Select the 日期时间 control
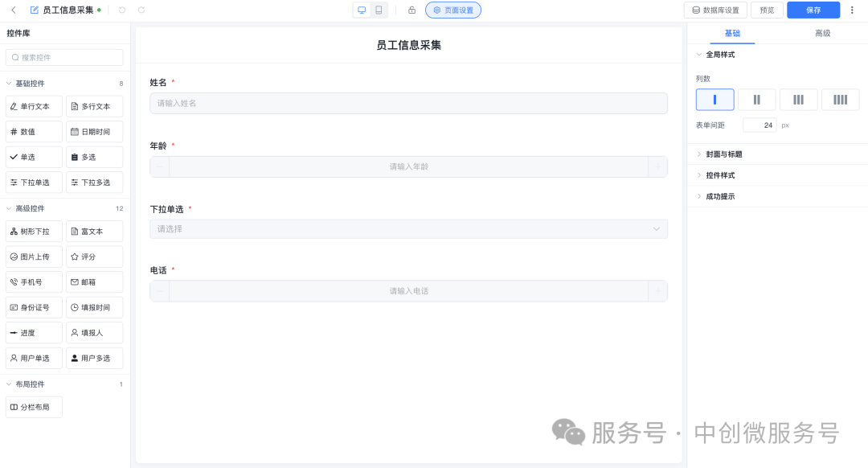The image size is (868, 468). [95, 132]
